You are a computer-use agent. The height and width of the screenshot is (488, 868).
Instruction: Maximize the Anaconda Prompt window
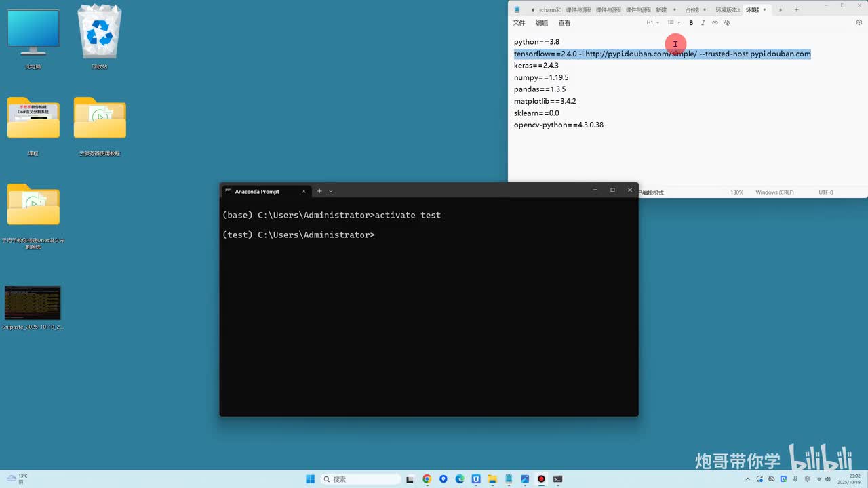point(612,190)
